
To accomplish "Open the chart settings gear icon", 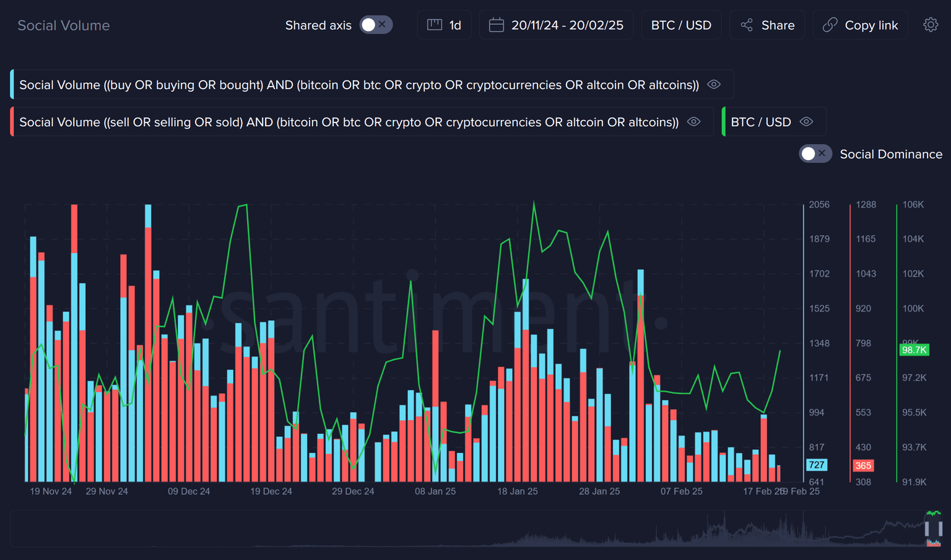I will tap(930, 25).
